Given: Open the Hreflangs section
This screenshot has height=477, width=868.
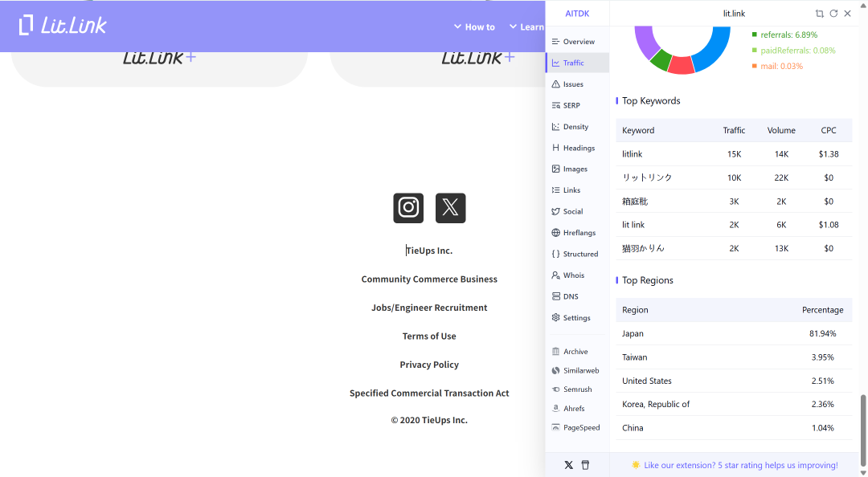Looking at the screenshot, I should (577, 232).
